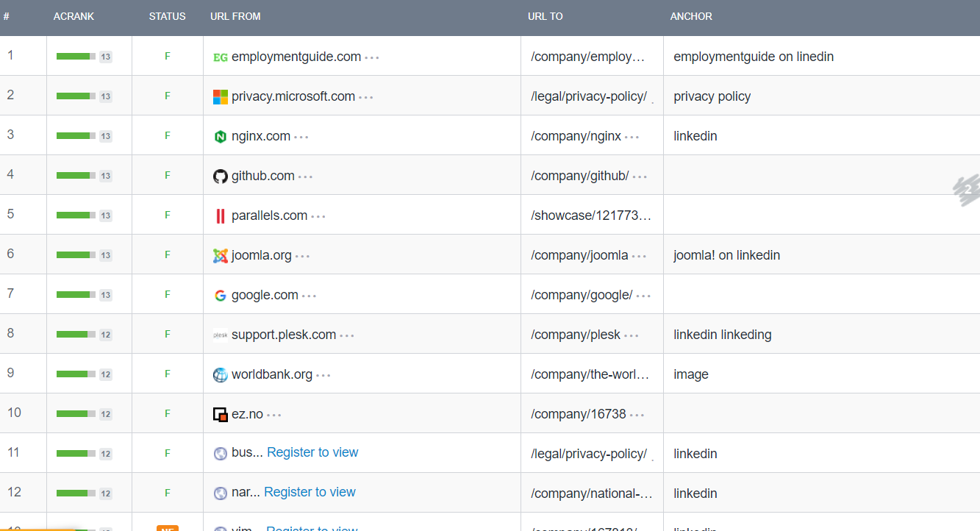Click ACRank bar for row 1

click(76, 56)
